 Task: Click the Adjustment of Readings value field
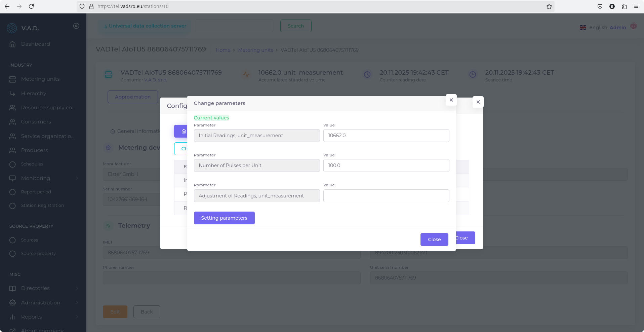click(386, 196)
